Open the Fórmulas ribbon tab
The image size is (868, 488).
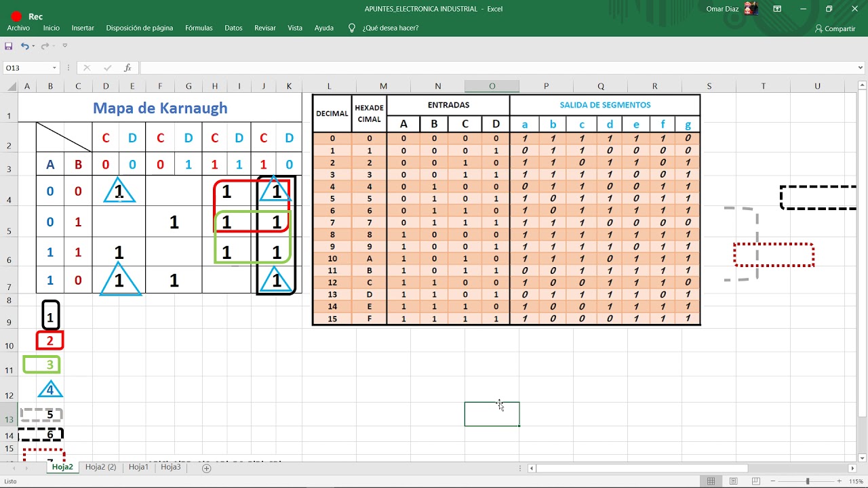[199, 28]
